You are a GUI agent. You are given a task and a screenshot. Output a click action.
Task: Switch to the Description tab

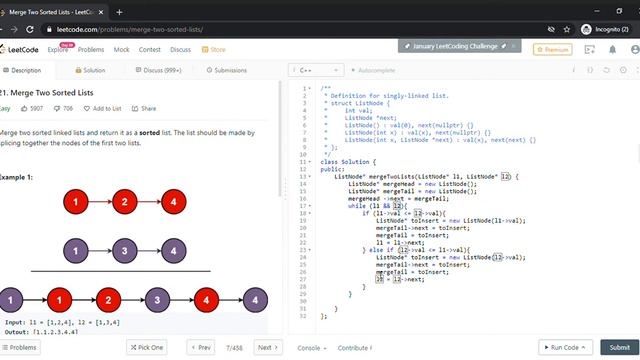coord(22,70)
